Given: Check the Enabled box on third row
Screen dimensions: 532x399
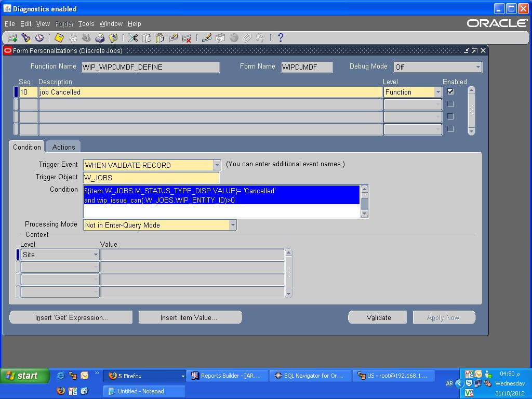Looking at the screenshot, I should click(x=450, y=115).
